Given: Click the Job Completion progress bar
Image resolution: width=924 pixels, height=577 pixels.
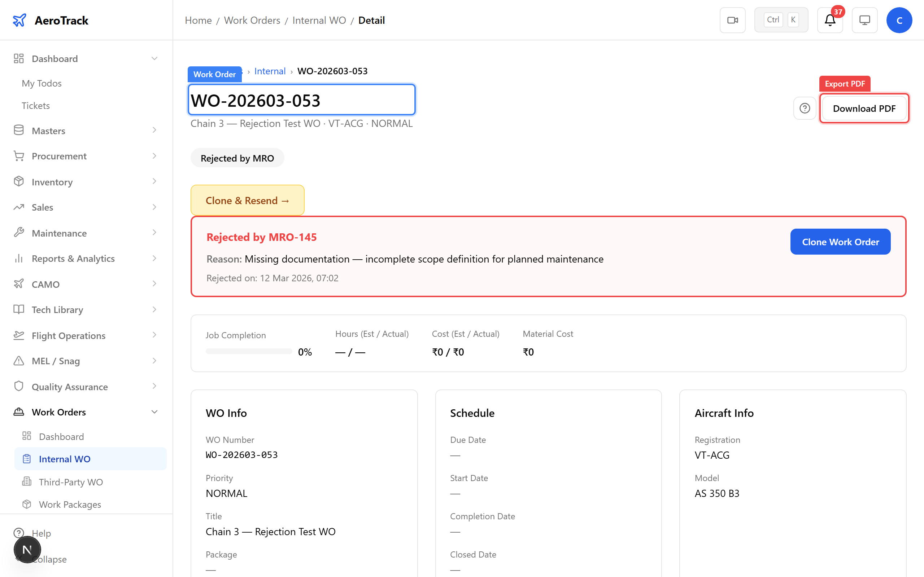Looking at the screenshot, I should (x=249, y=352).
